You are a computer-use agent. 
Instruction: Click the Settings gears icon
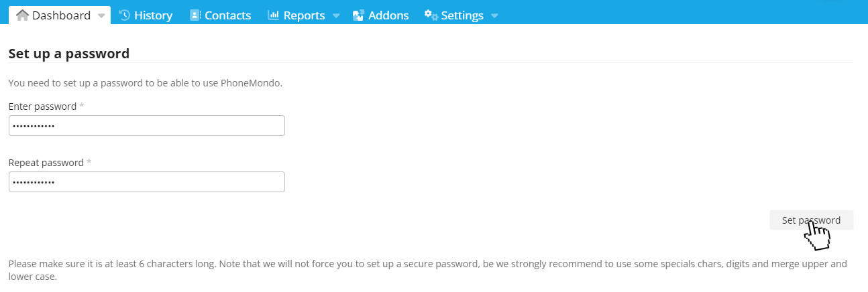(x=431, y=15)
